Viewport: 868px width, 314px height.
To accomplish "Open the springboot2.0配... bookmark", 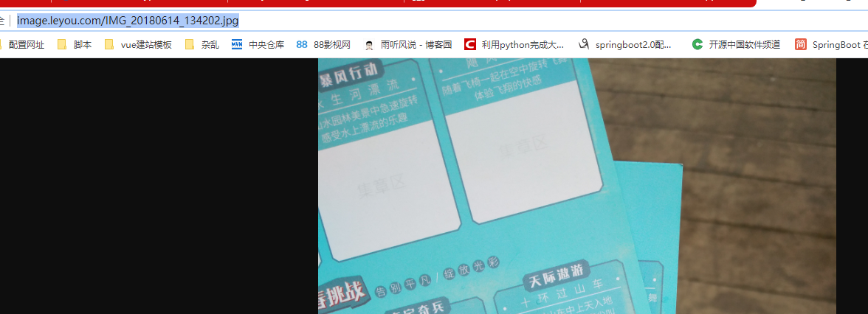I will (624, 45).
